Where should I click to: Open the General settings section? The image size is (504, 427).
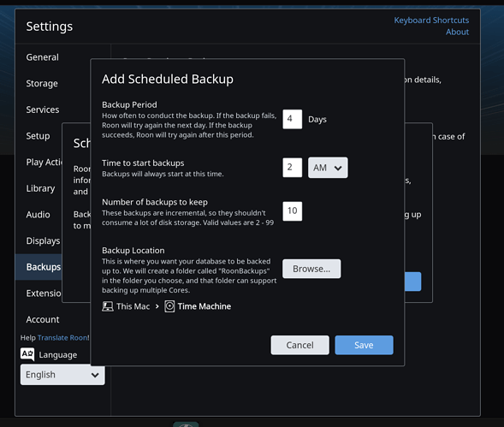(x=43, y=57)
